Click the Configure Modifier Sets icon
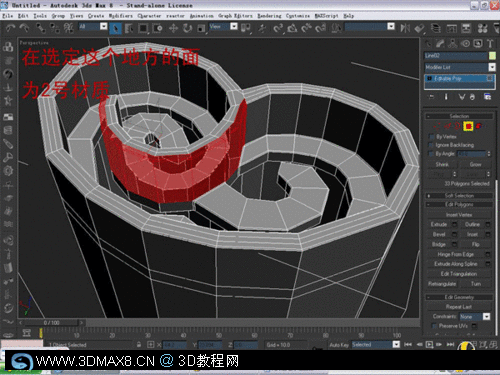This screenshot has width=500, height=375. [487, 97]
